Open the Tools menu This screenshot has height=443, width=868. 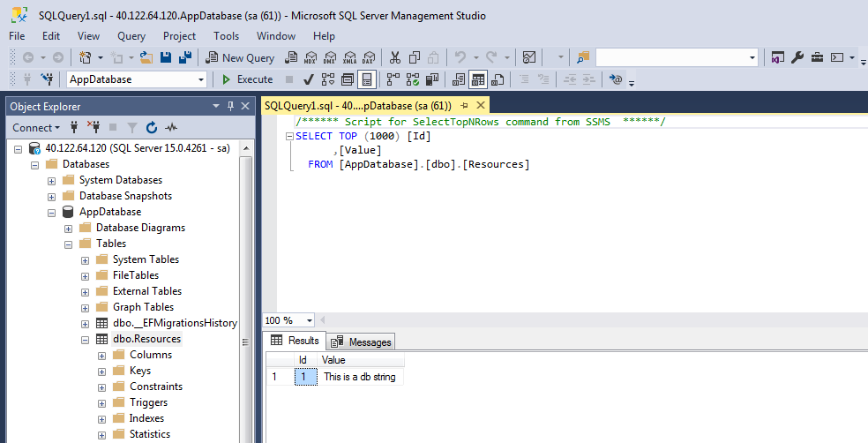click(227, 36)
